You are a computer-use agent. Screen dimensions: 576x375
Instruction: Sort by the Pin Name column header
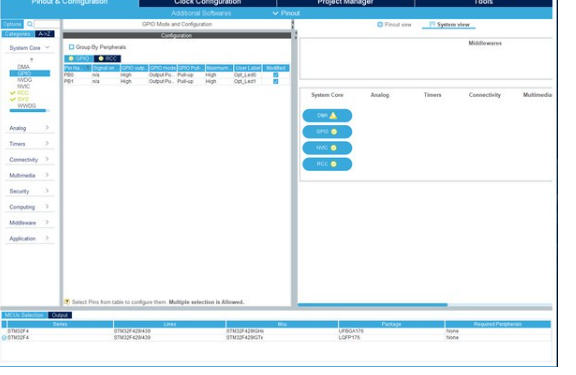78,68
